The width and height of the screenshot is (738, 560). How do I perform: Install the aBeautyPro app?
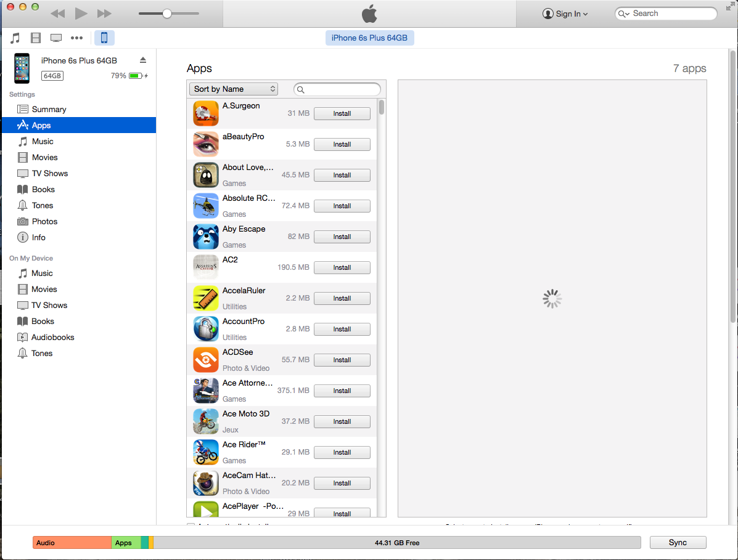pyautogui.click(x=342, y=144)
